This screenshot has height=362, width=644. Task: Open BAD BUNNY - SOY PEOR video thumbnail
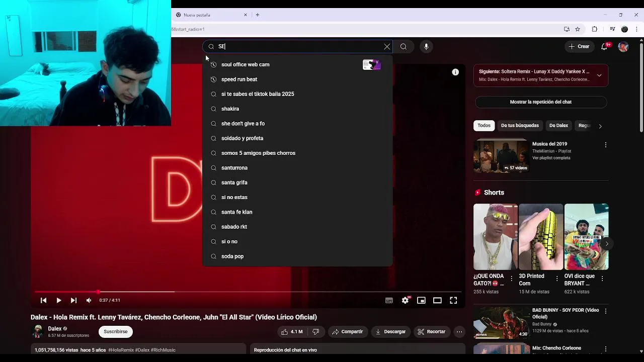[x=501, y=323]
